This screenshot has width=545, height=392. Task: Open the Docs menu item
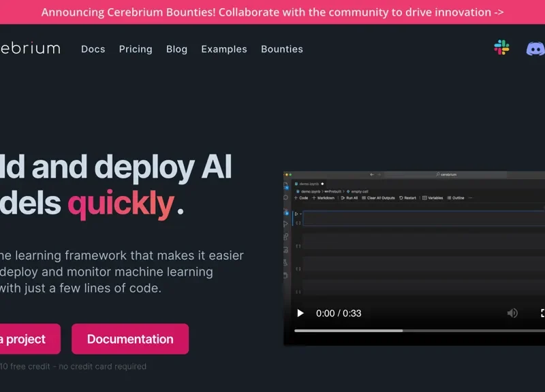point(93,49)
